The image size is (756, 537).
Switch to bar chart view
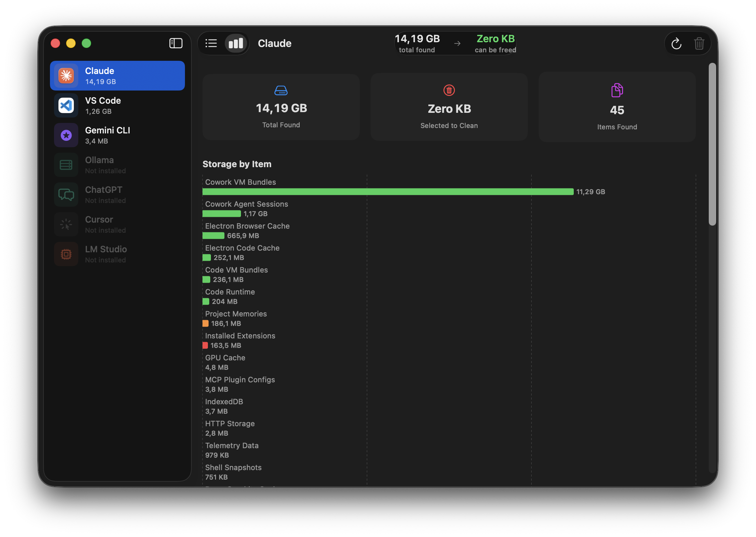236,43
